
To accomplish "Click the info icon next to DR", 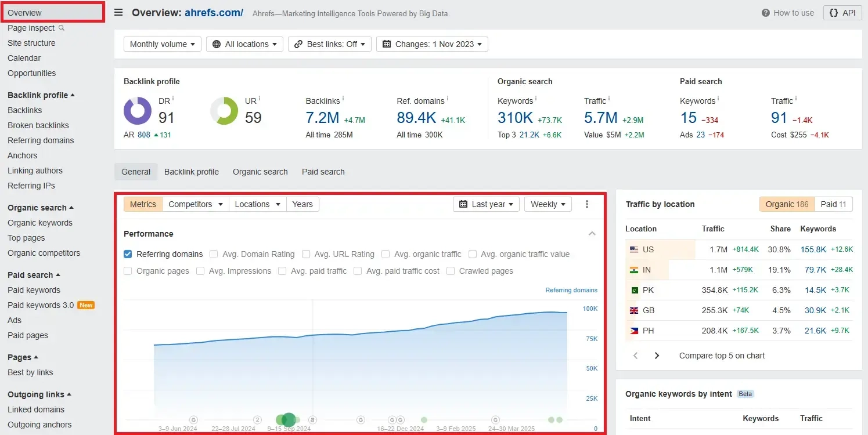I will click(x=173, y=99).
